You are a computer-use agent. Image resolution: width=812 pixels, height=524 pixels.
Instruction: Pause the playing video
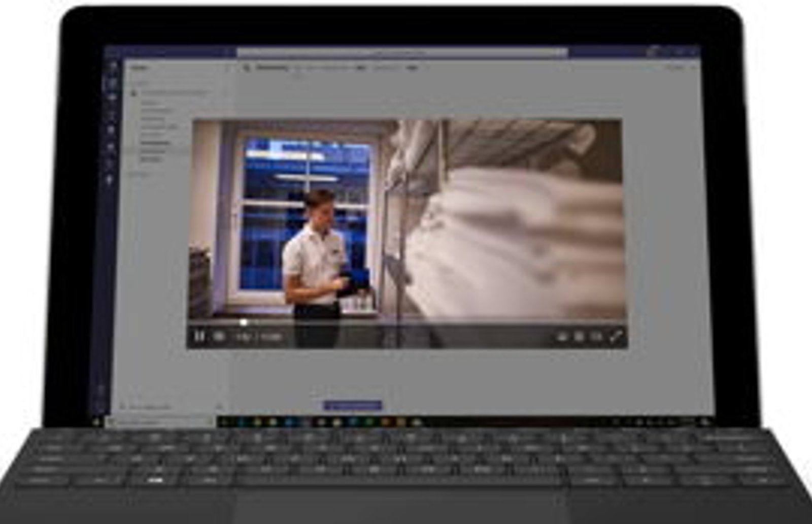[x=199, y=336]
